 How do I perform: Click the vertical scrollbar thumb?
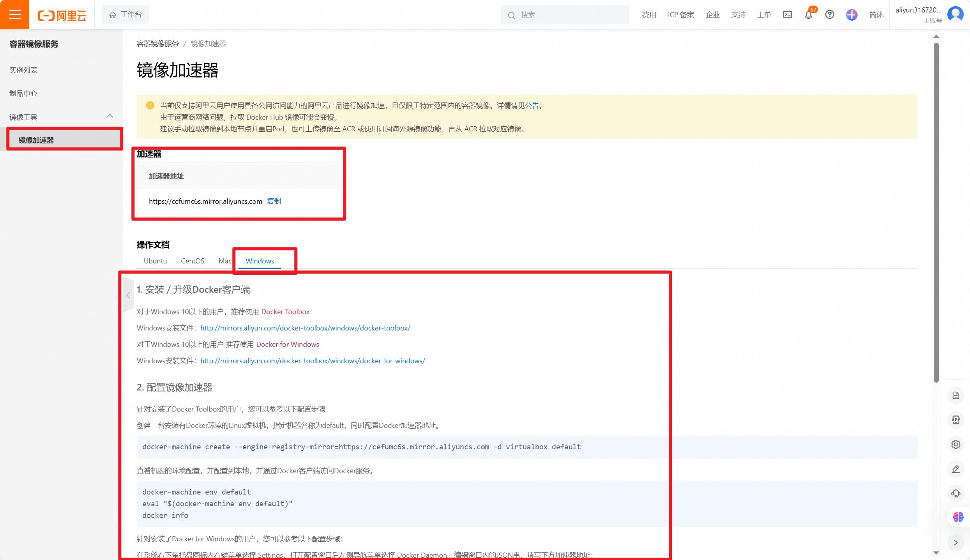click(x=936, y=212)
